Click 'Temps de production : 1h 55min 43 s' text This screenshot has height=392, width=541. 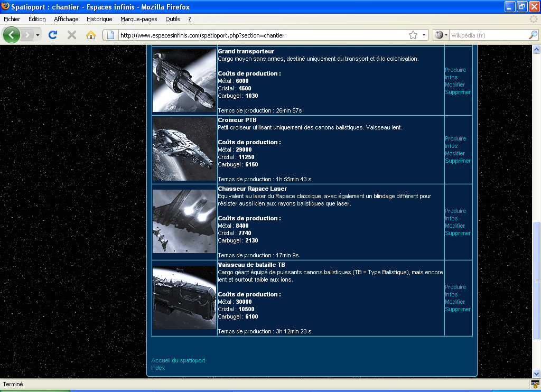tap(265, 179)
